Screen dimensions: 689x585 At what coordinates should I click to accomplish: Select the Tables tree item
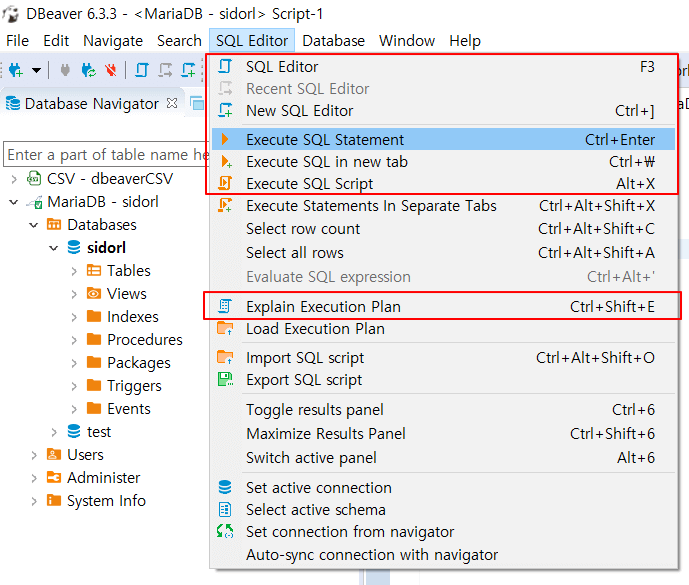[129, 270]
